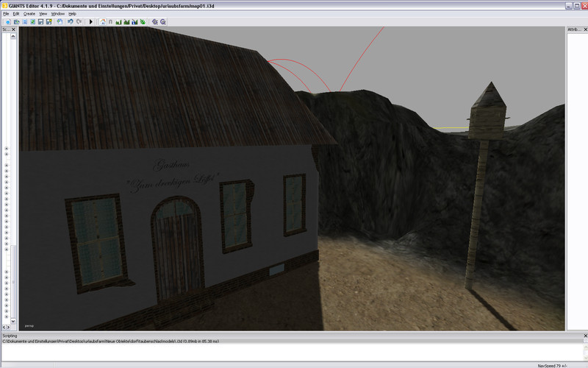
Task: Open the Edit menu
Action: 16,13
